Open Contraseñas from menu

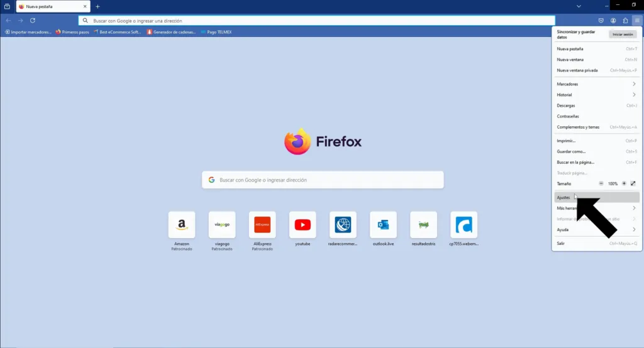(597, 116)
